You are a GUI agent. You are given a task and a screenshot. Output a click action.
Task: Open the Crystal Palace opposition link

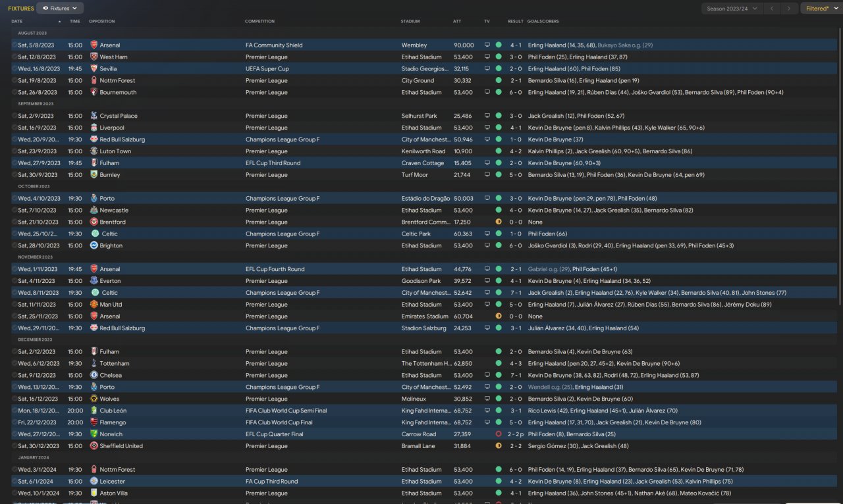point(119,116)
